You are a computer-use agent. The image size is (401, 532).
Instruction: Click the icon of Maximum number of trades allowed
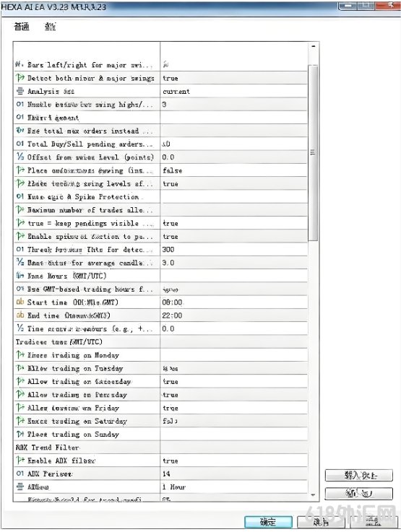point(20,209)
